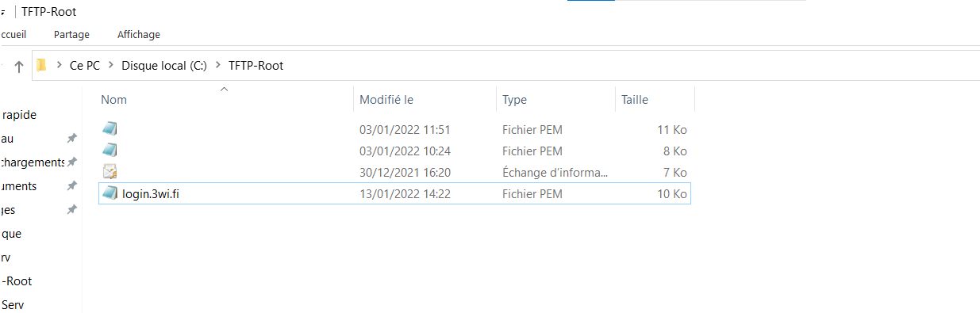The width and height of the screenshot is (980, 313).
Task: Navigate to Disque local (C:) breadcrumb
Action: coord(164,66)
